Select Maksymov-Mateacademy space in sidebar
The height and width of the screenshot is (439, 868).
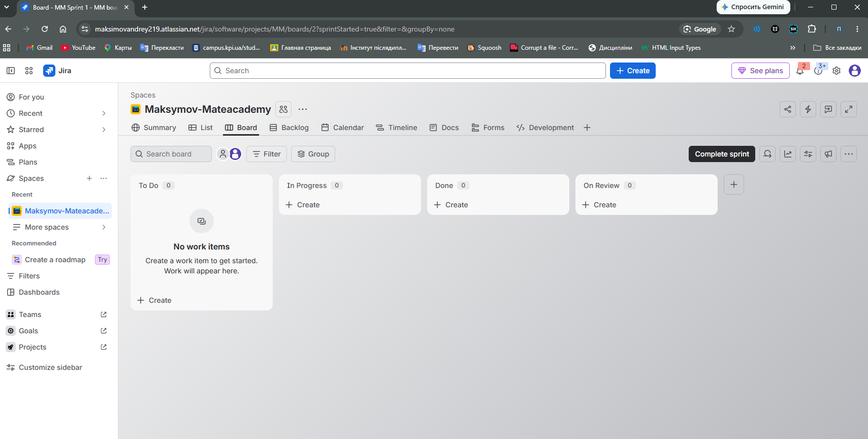pos(60,211)
